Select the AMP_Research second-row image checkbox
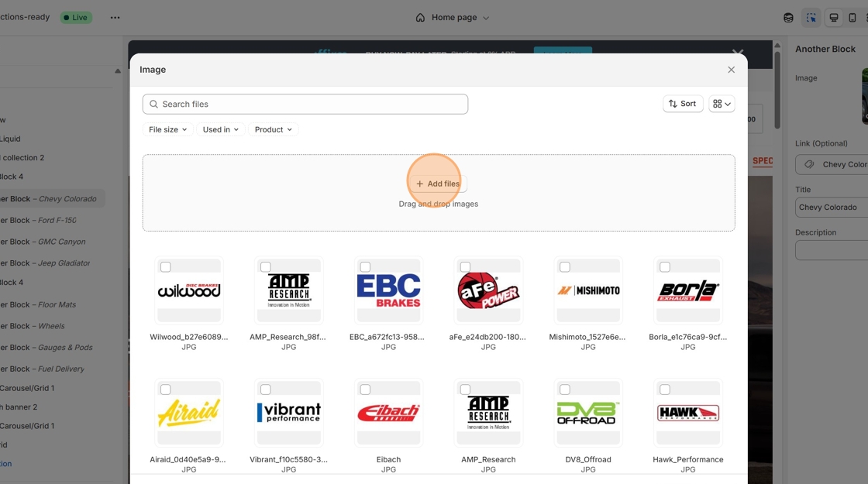 tap(465, 390)
